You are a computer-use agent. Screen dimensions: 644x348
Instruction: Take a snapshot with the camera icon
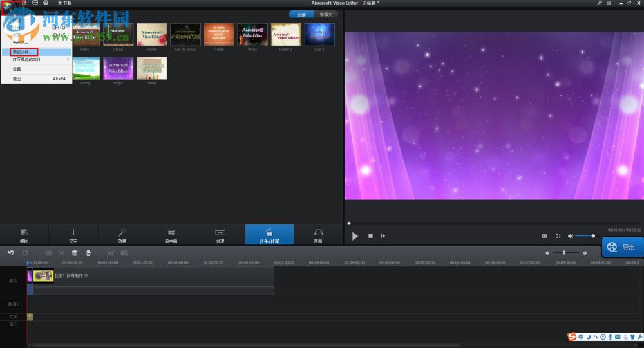(x=544, y=236)
